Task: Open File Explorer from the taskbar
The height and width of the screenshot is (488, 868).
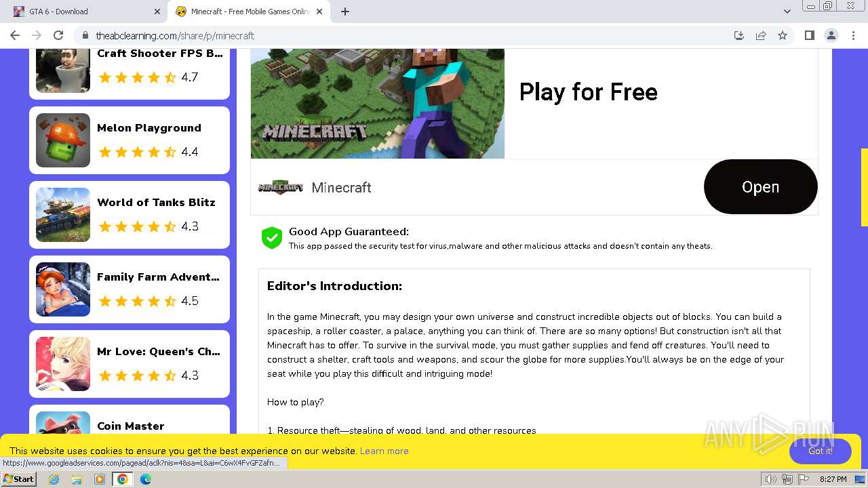Action: pyautogui.click(x=77, y=479)
